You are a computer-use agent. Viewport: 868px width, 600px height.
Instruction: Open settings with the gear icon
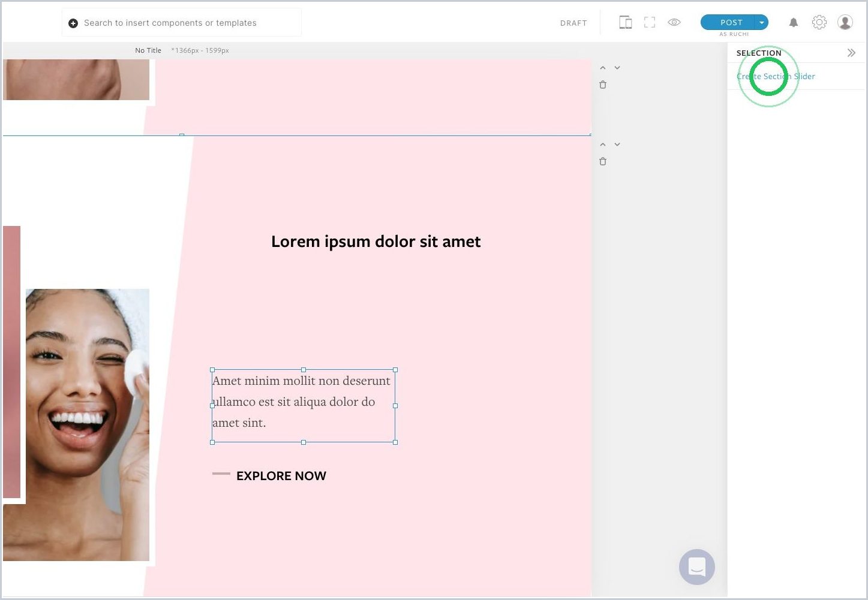click(x=819, y=22)
